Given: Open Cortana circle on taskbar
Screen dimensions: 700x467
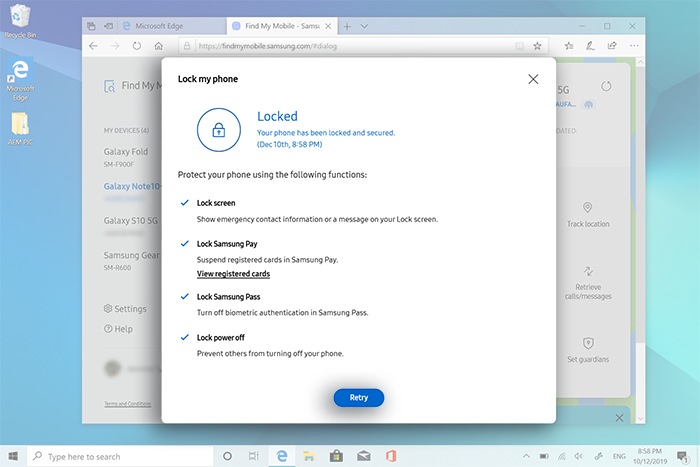Looking at the screenshot, I should tap(227, 456).
